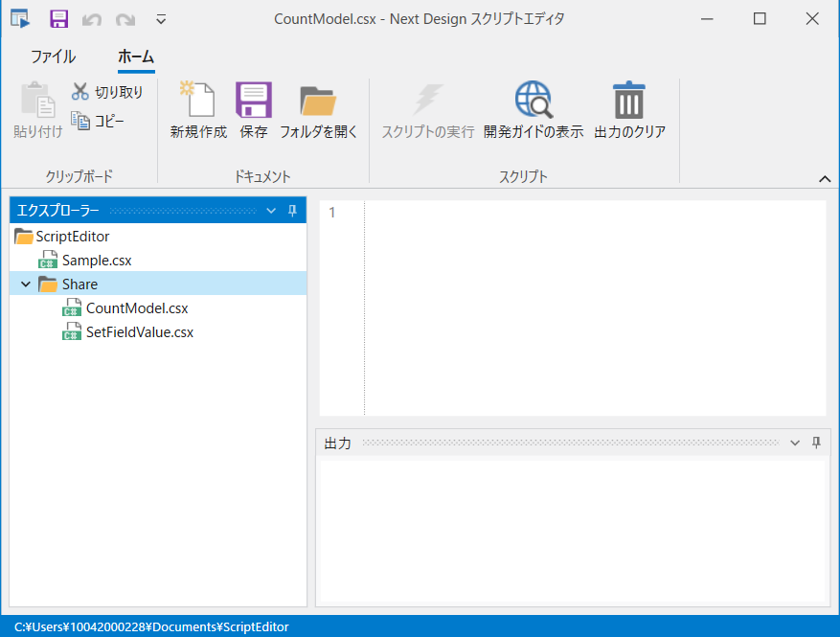
Task: Collapse the ribbon with the chevron arrow
Action: click(825, 179)
